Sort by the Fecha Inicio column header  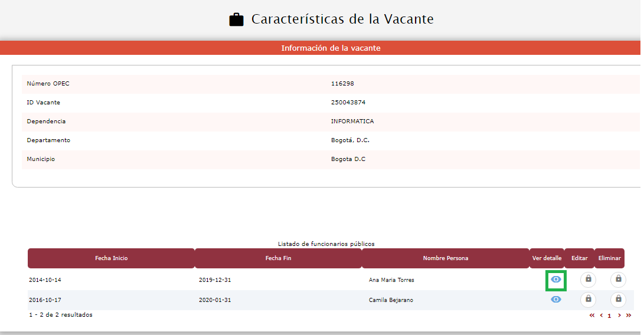[111, 258]
